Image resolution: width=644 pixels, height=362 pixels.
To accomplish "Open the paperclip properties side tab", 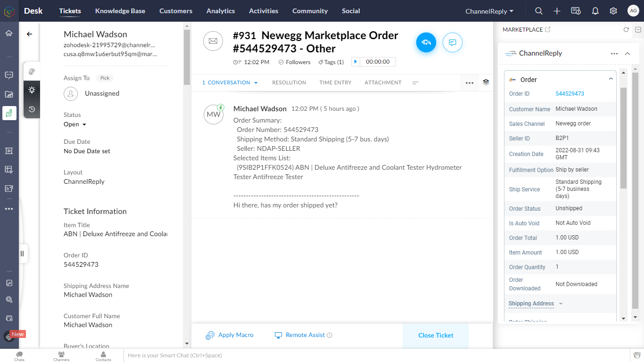I will 32,71.
